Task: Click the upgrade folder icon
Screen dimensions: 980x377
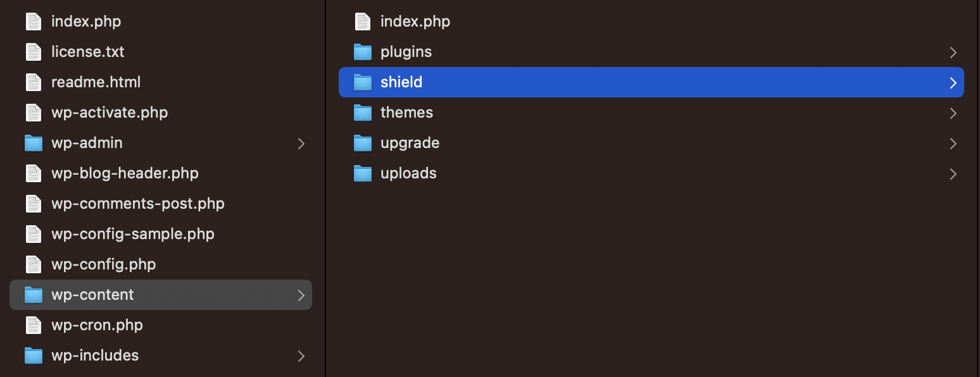Action: pos(362,143)
